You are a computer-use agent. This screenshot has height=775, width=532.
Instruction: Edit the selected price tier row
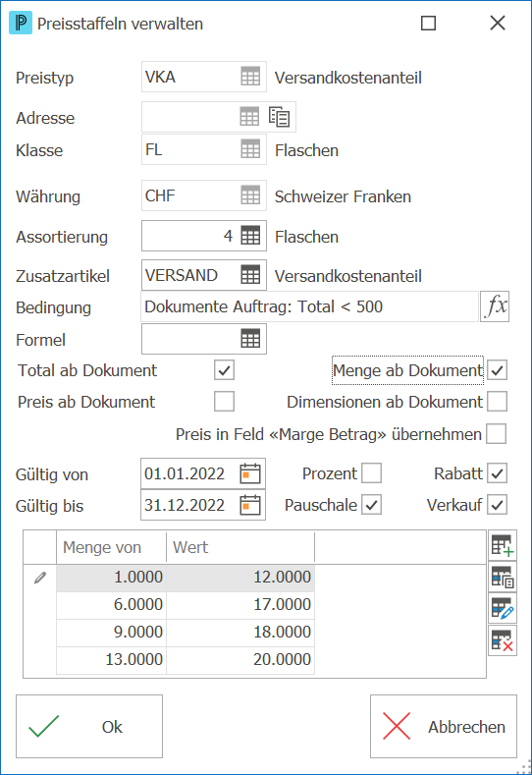[503, 608]
